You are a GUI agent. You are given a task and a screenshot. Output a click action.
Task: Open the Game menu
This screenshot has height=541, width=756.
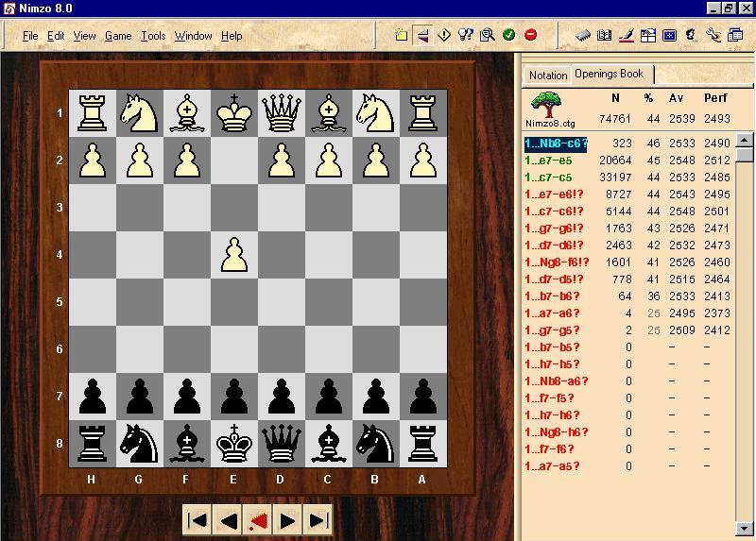tap(118, 36)
